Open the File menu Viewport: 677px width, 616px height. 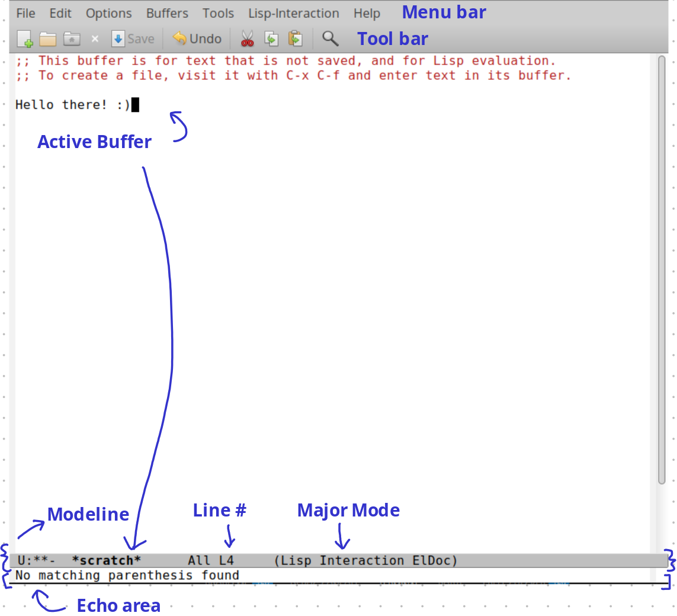pos(25,12)
